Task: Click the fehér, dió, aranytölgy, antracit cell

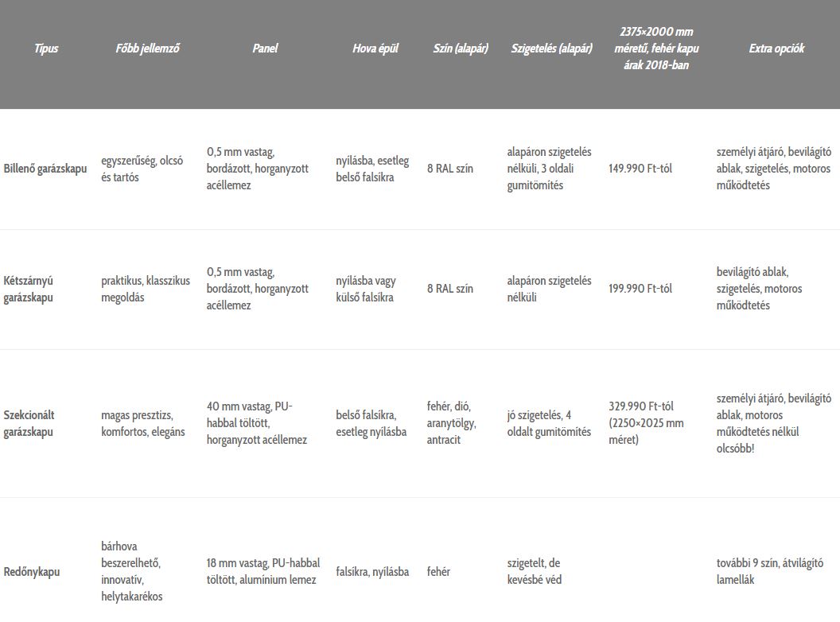Action: [451, 423]
